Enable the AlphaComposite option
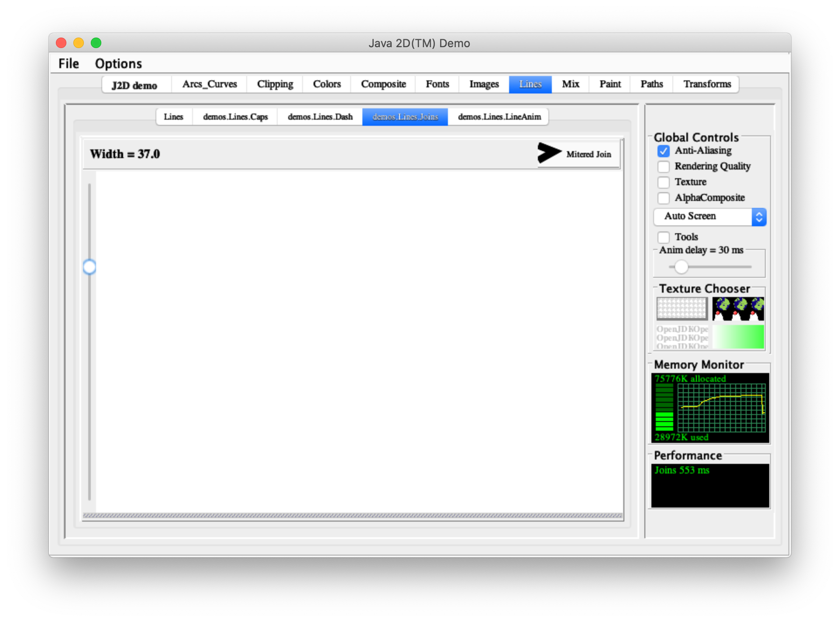 point(663,198)
